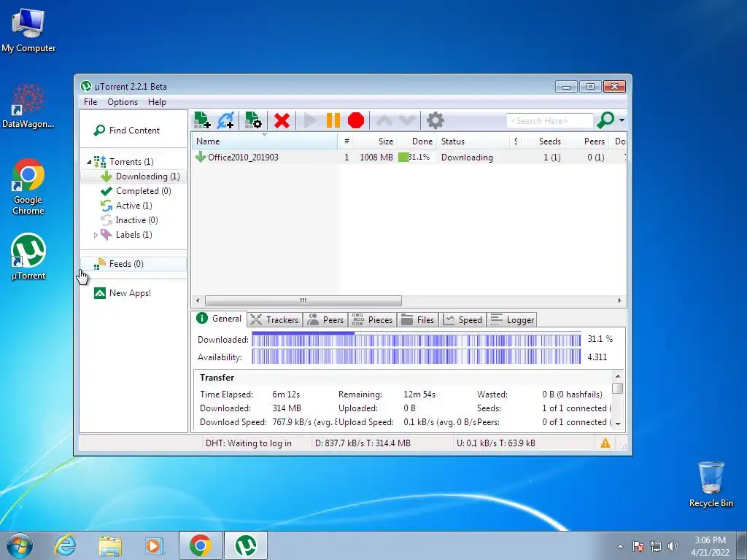Screen dimensions: 747x560
Task: Click the Move Down Queue arrow
Action: (x=407, y=120)
